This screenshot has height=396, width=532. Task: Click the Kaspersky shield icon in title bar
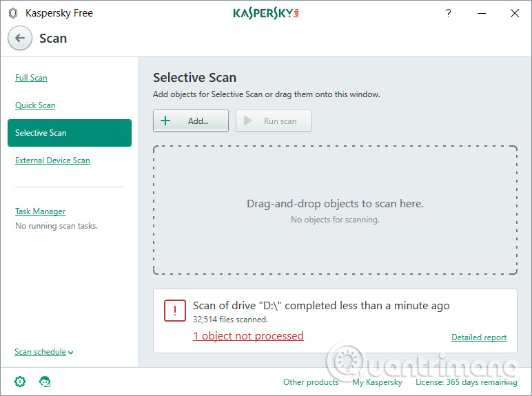(x=13, y=13)
